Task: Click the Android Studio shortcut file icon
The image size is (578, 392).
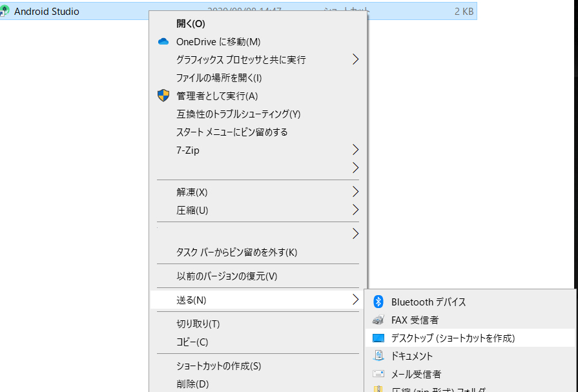Action: point(5,11)
